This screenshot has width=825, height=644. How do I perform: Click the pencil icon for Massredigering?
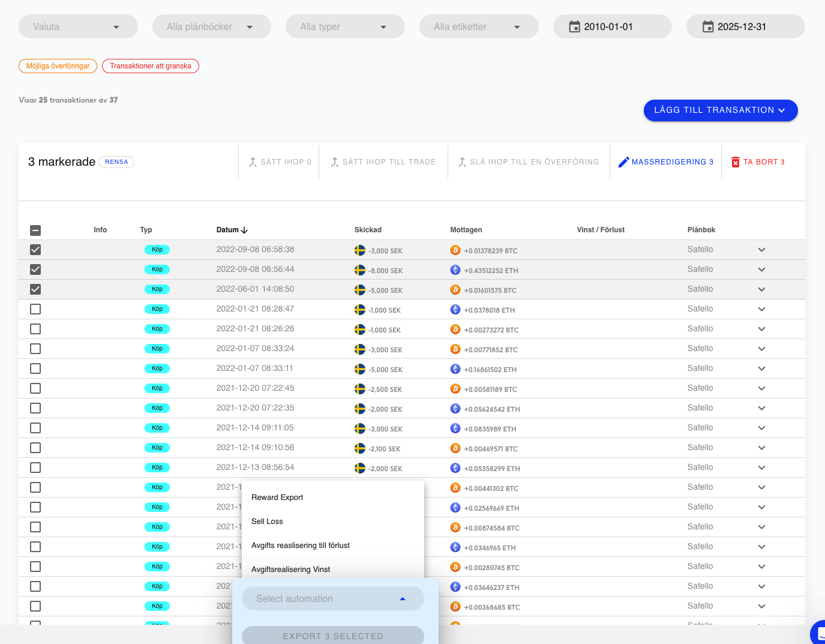coord(624,162)
